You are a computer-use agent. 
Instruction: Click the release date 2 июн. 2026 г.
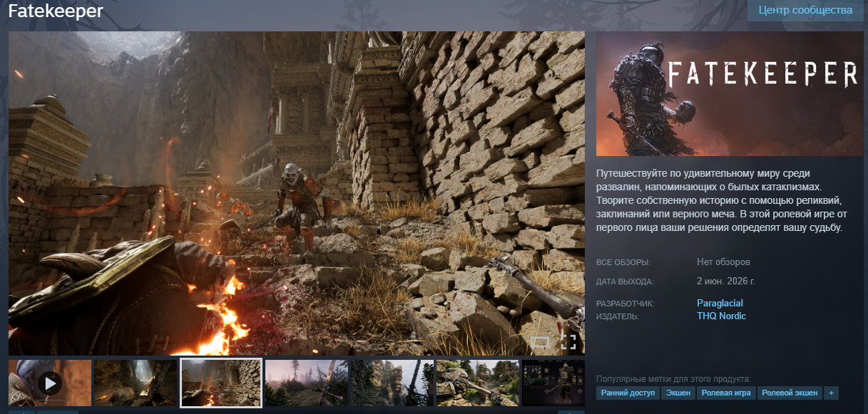coord(725,281)
